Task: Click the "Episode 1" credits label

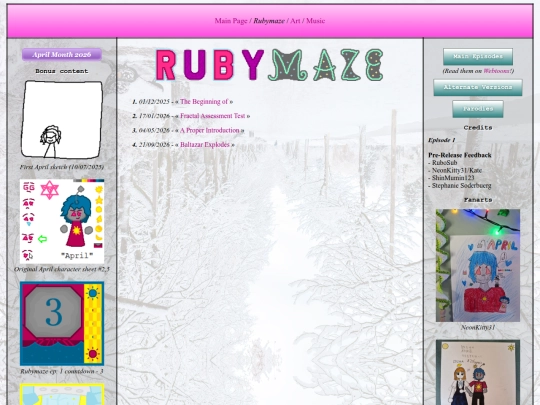Action: (442, 140)
